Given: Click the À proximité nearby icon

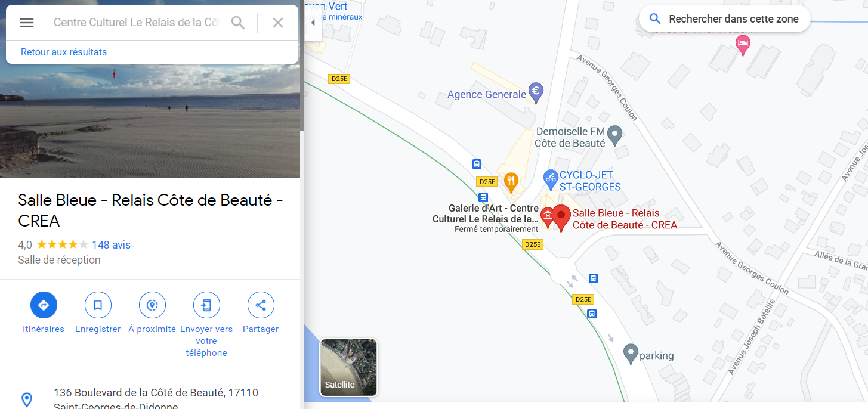Looking at the screenshot, I should tap(152, 305).
